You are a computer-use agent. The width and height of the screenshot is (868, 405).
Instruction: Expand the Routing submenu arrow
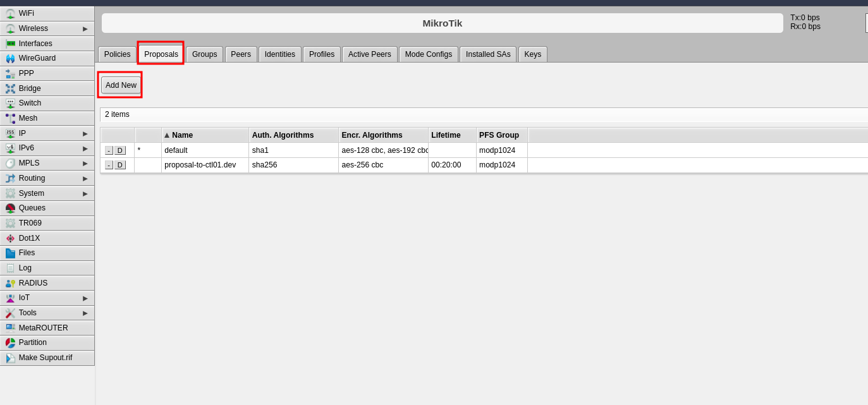point(85,178)
